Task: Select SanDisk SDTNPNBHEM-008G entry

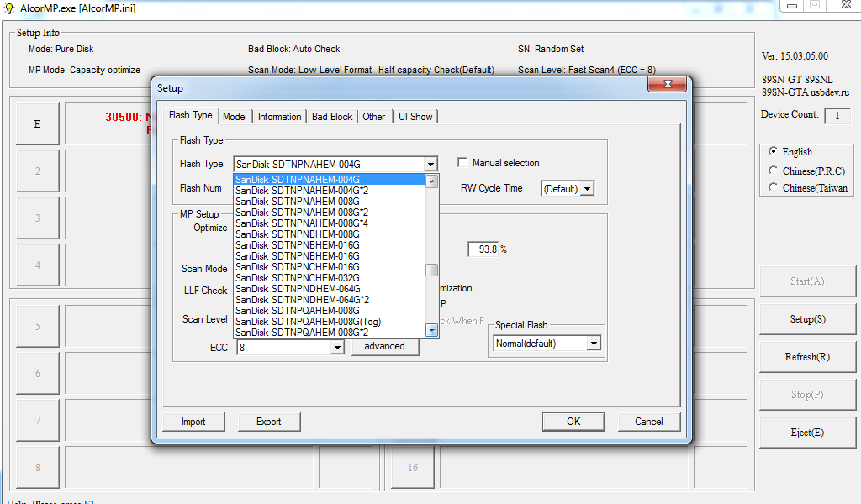Action: pos(330,234)
